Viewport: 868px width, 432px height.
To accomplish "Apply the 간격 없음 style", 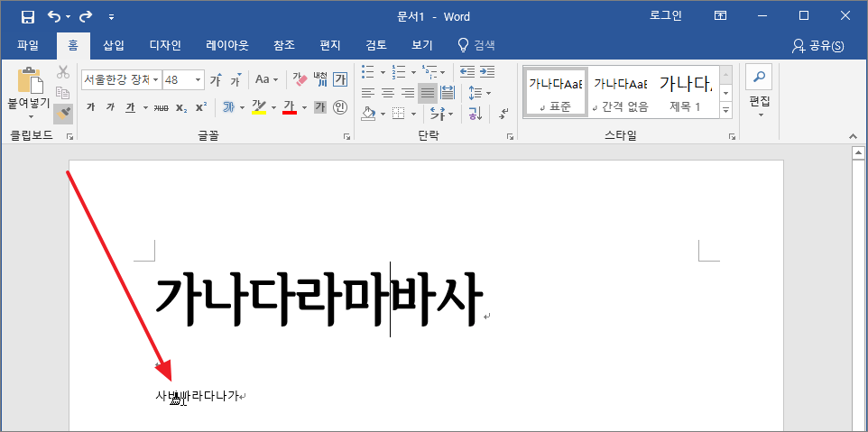I will (x=621, y=91).
